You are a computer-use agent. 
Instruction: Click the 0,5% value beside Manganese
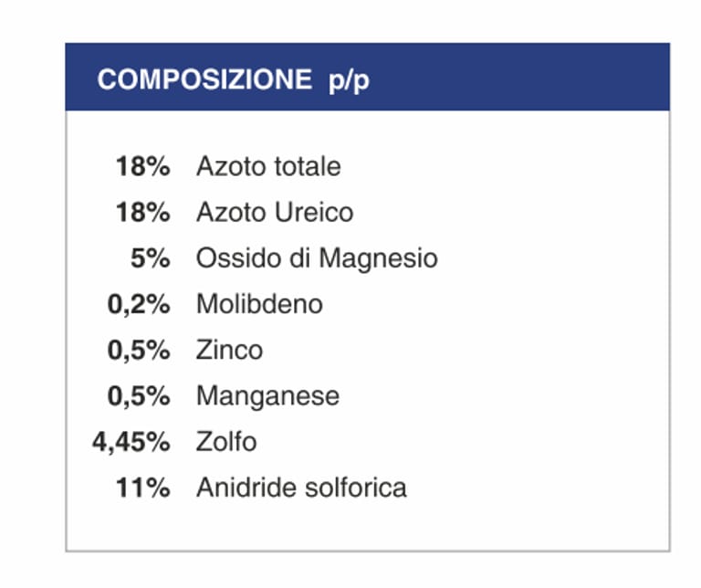139,396
